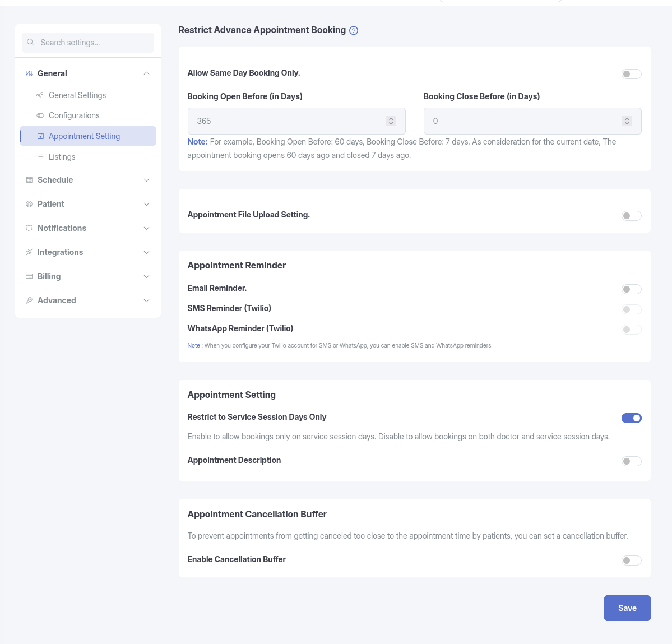Open General Settings in the sidebar
The image size is (672, 644).
[77, 95]
